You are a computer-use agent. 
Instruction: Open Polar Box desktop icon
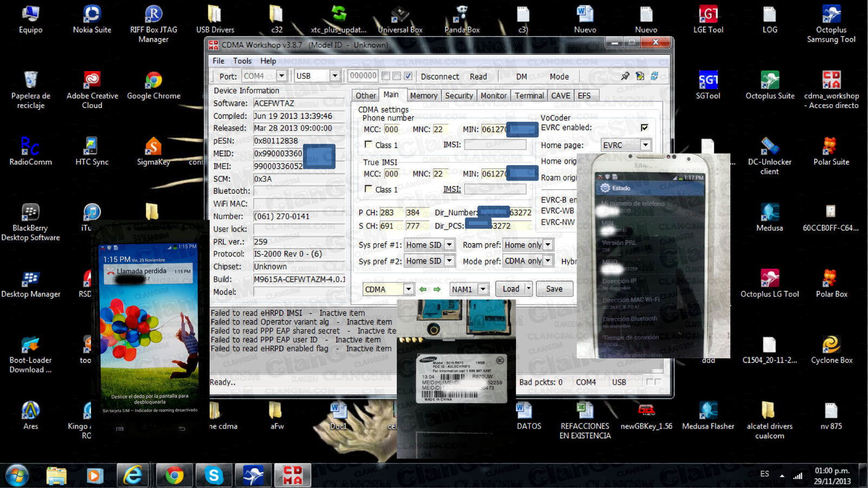click(831, 284)
